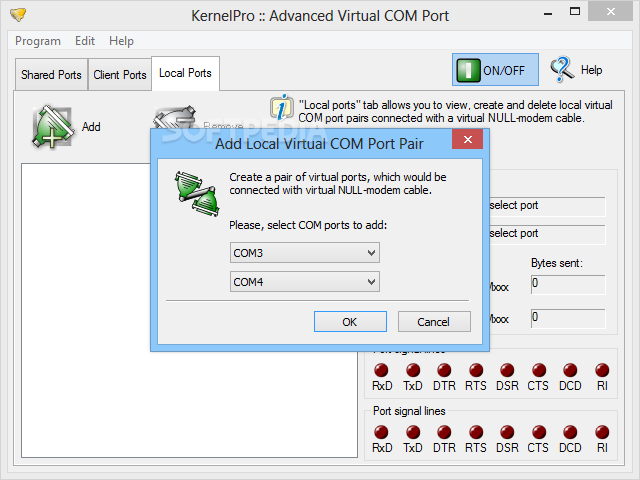The width and height of the screenshot is (640, 480).
Task: Click lower CTS signal indicator
Action: [539, 432]
